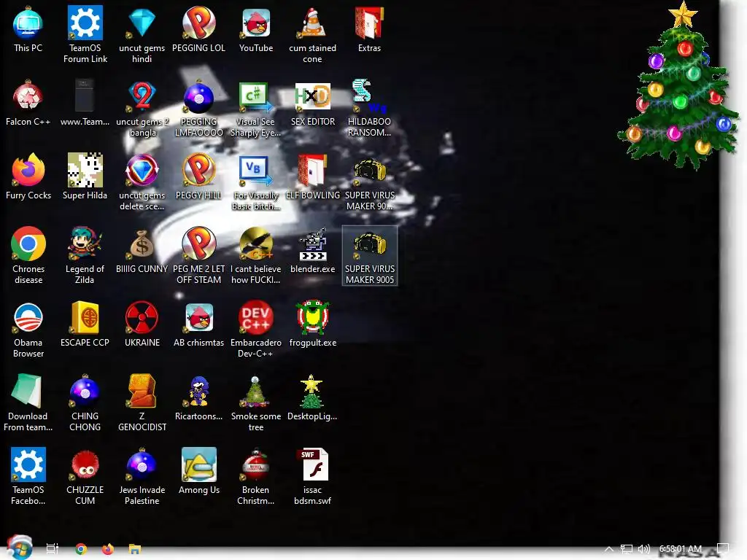Viewport: 747px width, 560px height.
Task: Select the ESCAPE CCP mahjong icon
Action: [85, 324]
